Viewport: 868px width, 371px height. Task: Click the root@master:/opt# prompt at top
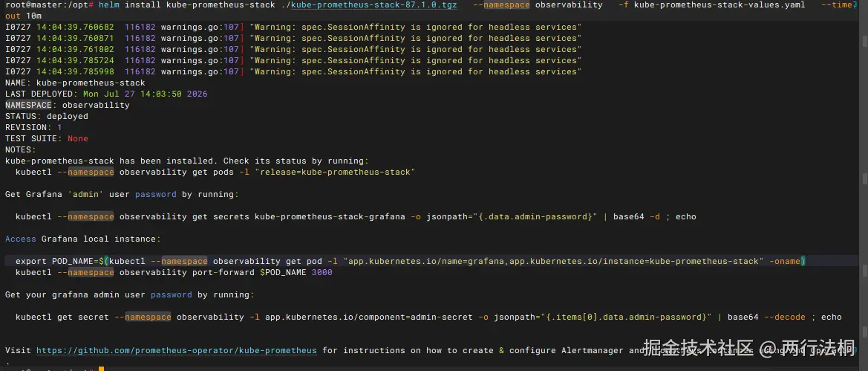click(50, 5)
